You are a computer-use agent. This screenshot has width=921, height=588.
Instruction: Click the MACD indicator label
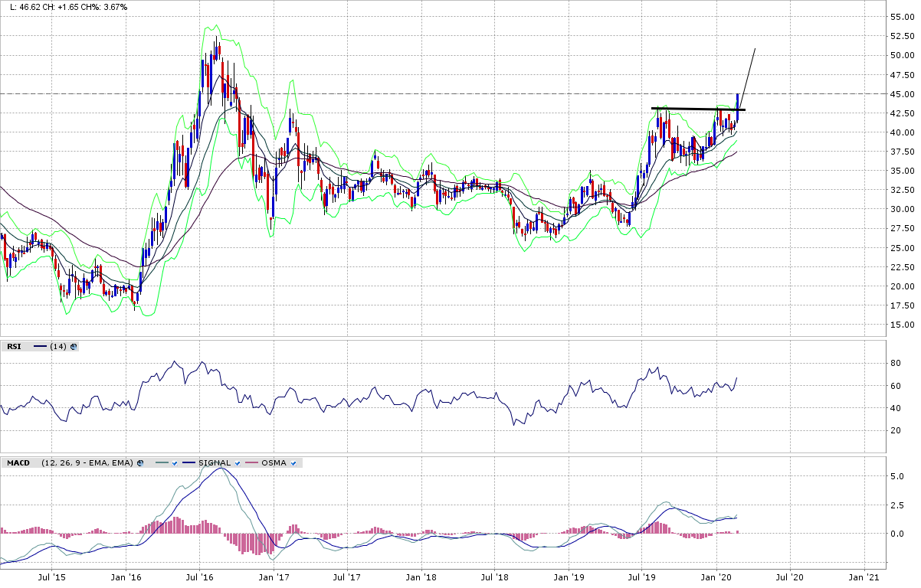[18, 463]
